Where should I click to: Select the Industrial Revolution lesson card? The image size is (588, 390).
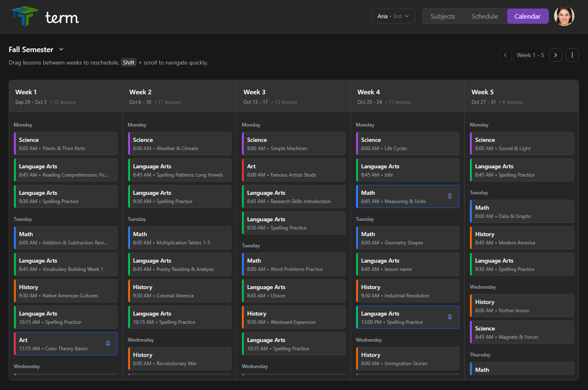(x=407, y=291)
